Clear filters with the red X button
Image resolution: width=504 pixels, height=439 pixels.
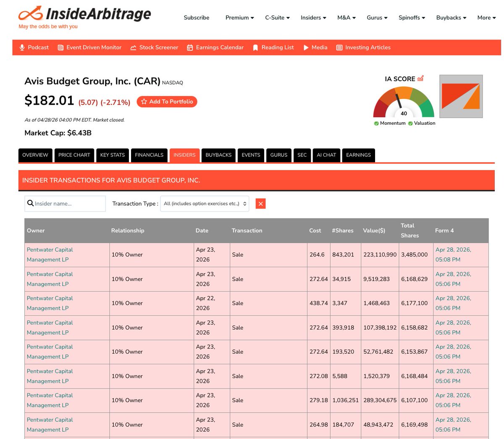coord(260,204)
